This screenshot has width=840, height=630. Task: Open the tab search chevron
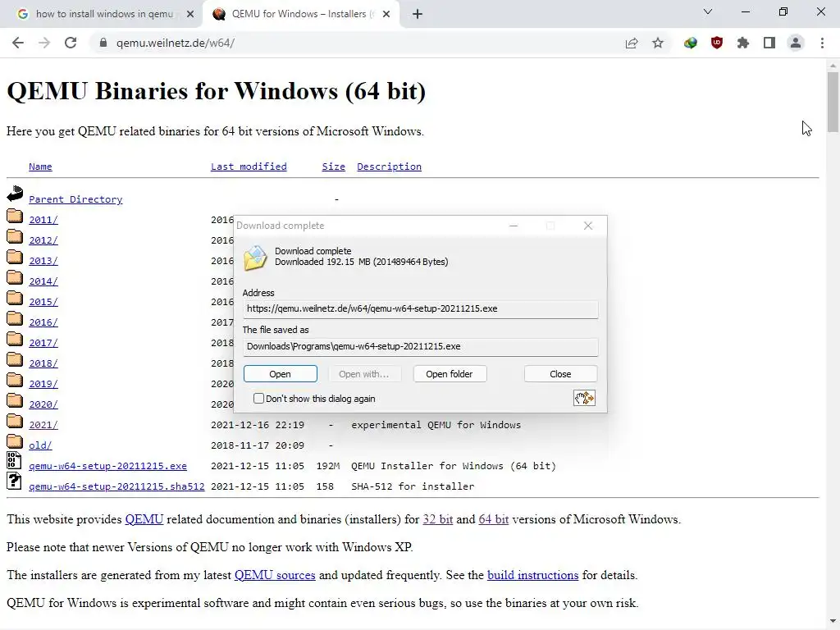[x=708, y=11]
